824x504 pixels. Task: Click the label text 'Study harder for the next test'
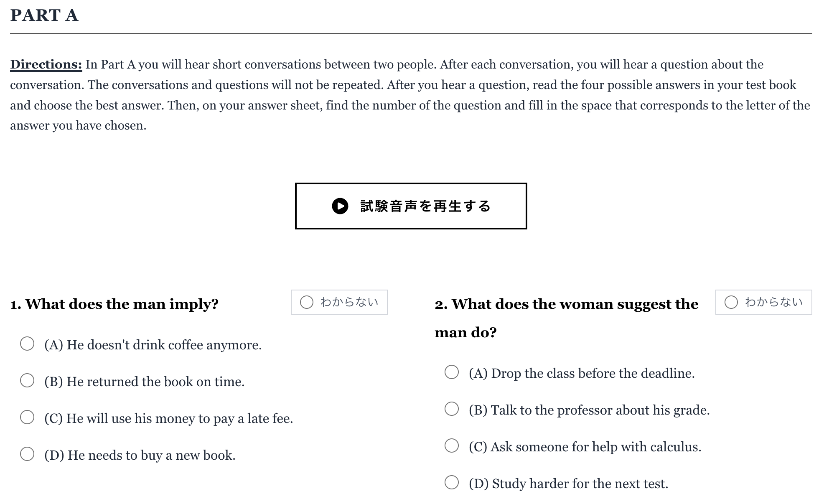[580, 484]
